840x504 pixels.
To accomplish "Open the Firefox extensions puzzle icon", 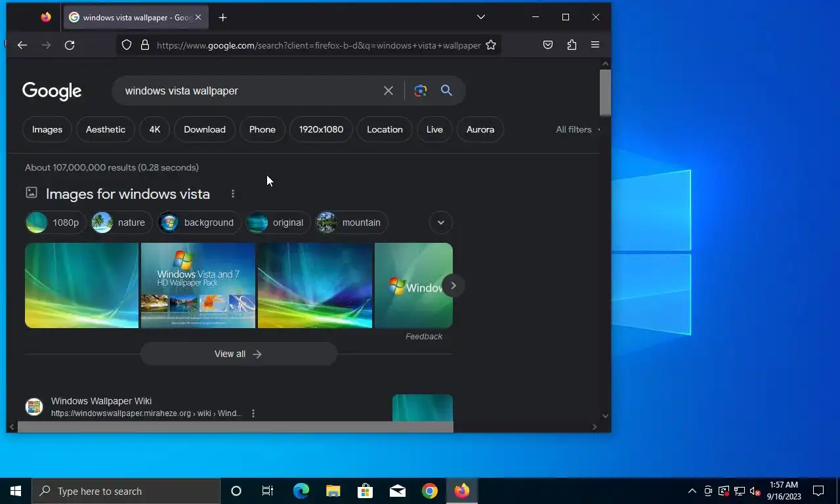I will (x=572, y=45).
